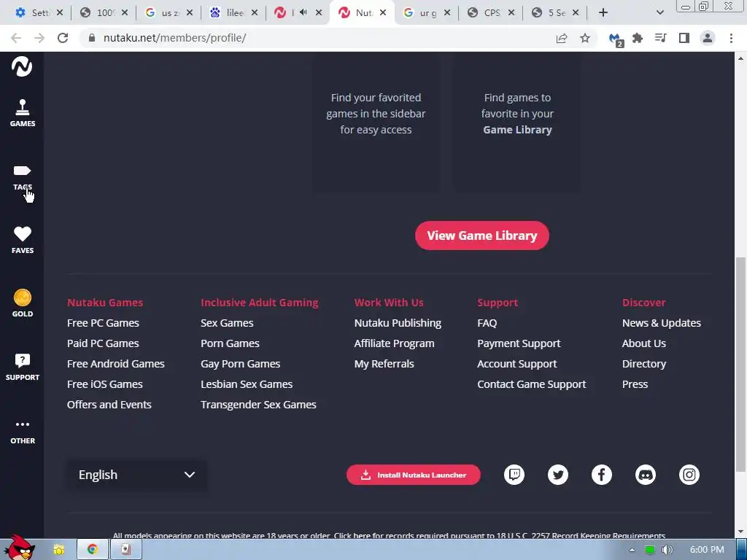View site info via the padlock icon

tap(92, 38)
